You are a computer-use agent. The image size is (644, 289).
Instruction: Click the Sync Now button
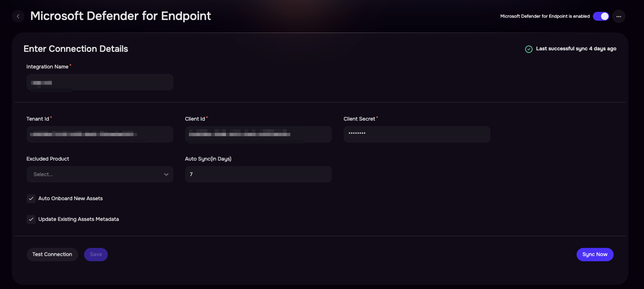[595, 254]
